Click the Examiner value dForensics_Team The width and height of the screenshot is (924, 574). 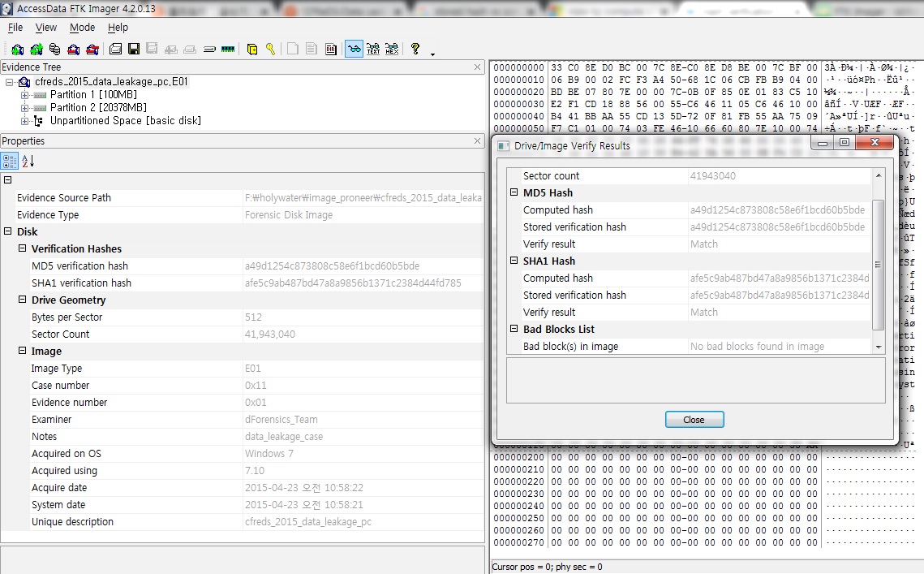(281, 420)
